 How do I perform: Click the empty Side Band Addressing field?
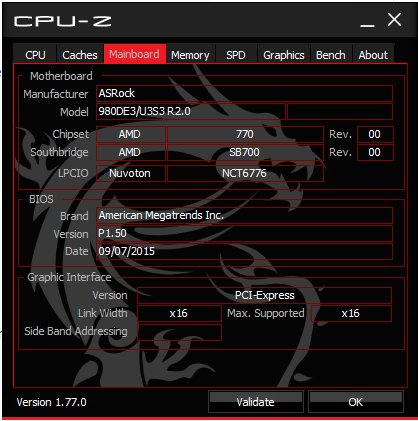[179, 332]
